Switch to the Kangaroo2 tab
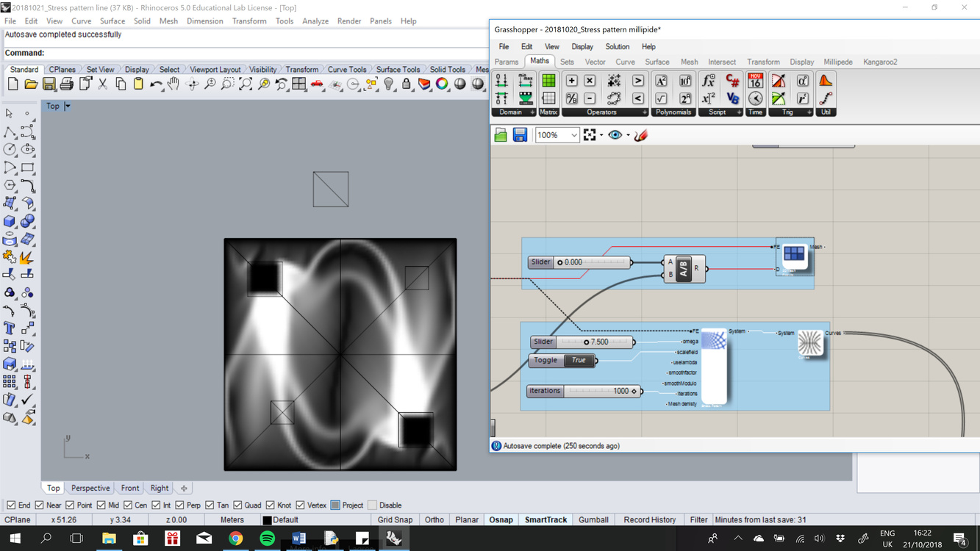 point(880,62)
